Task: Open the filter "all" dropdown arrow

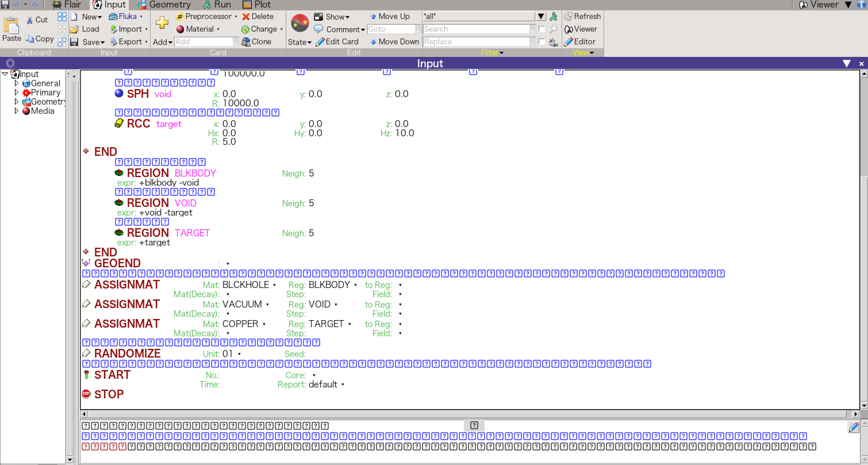Action: 541,16
